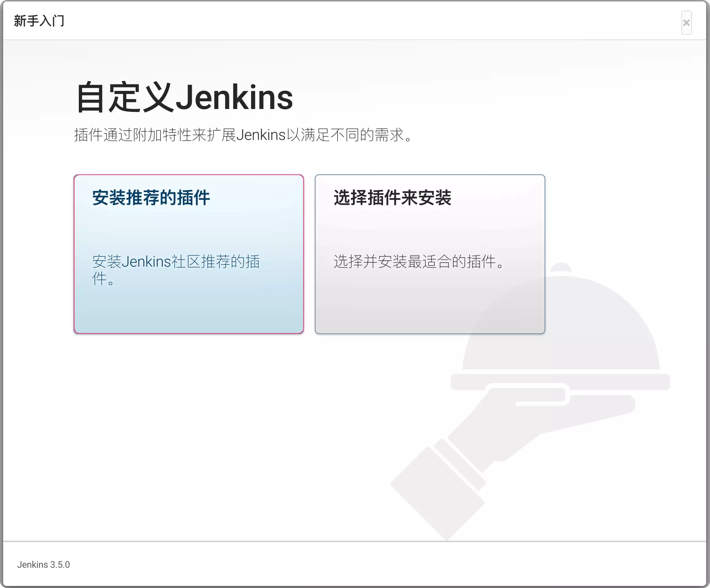Click the Jenkins 3.5.0 version text
The height and width of the screenshot is (588, 710).
click(43, 565)
